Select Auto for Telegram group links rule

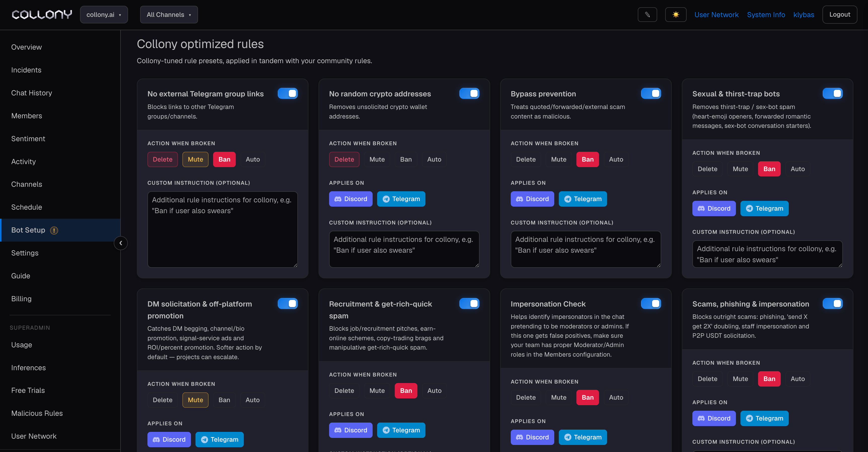click(253, 159)
